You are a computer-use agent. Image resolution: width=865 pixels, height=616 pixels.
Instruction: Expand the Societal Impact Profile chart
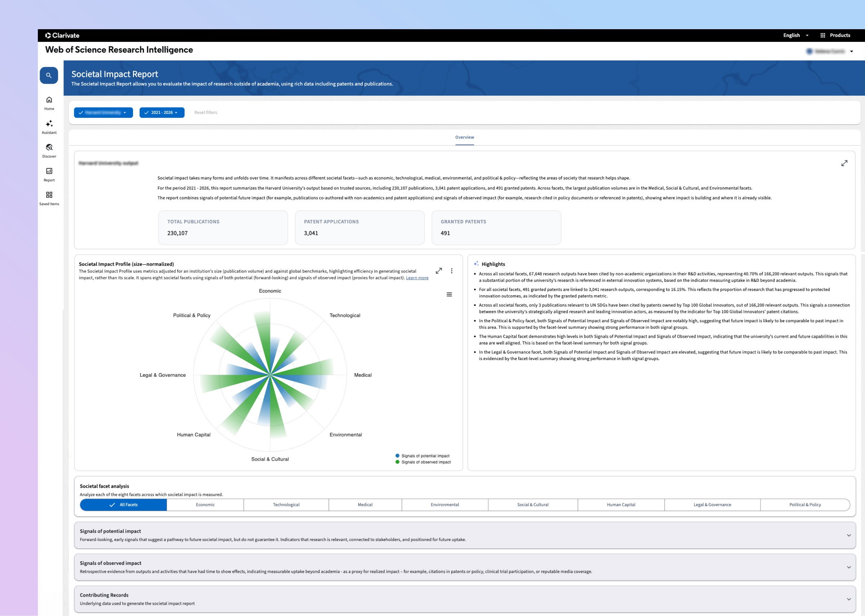pyautogui.click(x=439, y=271)
